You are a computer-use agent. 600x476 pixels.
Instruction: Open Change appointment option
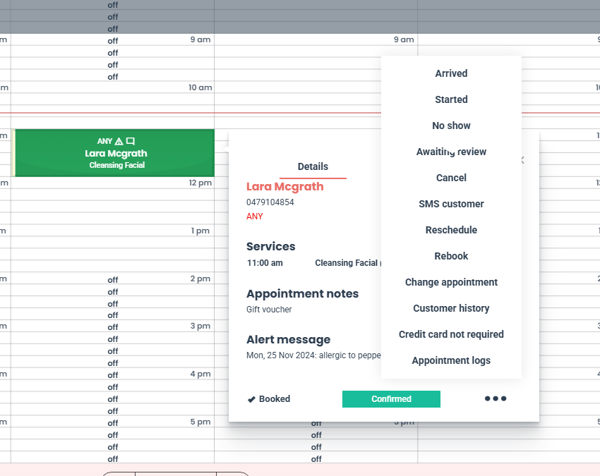pos(451,282)
